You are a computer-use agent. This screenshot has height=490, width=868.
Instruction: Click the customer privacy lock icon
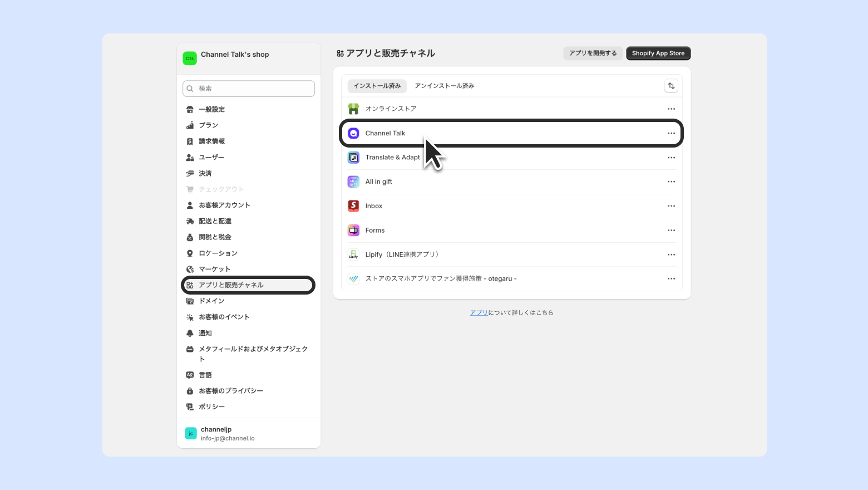tap(190, 391)
